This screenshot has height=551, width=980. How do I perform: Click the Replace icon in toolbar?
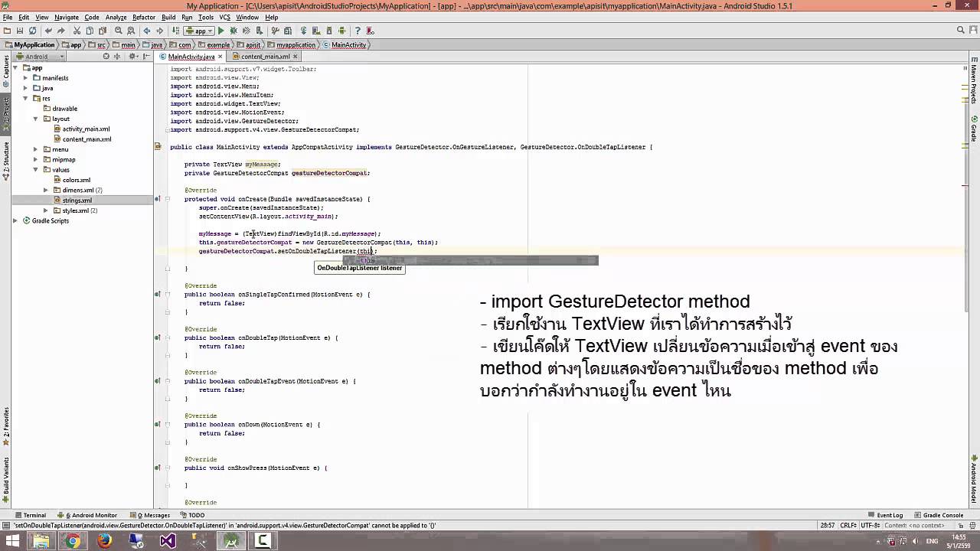[x=131, y=31]
